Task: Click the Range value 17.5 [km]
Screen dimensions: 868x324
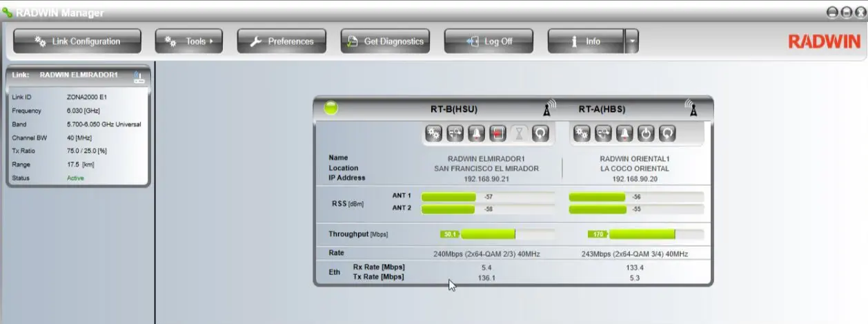Action: tap(80, 164)
